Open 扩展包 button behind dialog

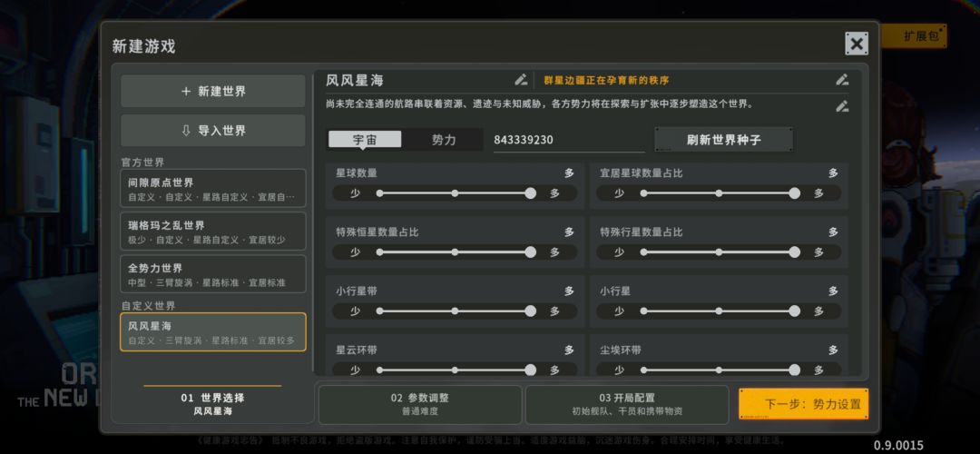[x=916, y=36]
